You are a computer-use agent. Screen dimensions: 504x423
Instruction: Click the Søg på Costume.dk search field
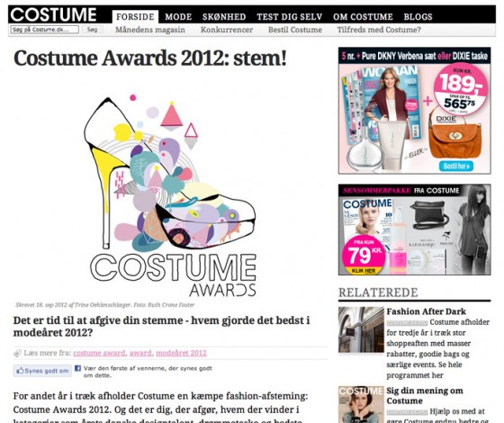[x=44, y=30]
